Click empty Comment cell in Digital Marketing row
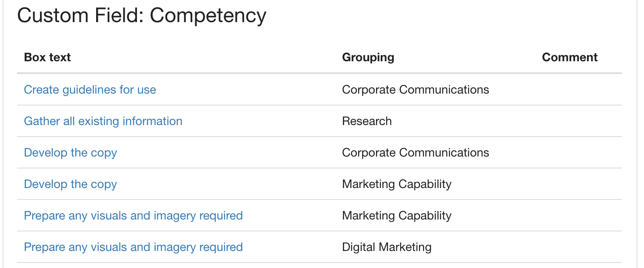Screen dimensions: 644x268 coord(578,247)
